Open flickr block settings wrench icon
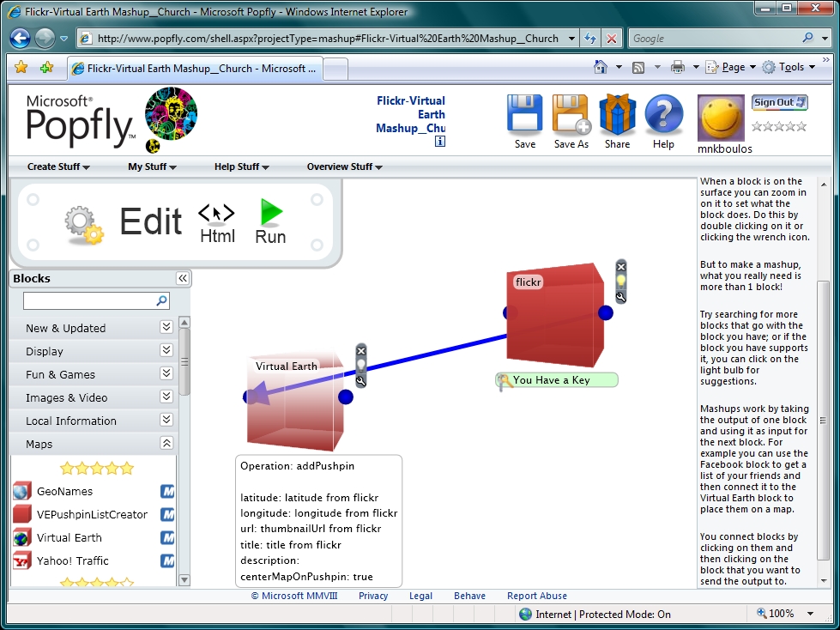Viewport: 840px width, 630px height. (x=621, y=297)
